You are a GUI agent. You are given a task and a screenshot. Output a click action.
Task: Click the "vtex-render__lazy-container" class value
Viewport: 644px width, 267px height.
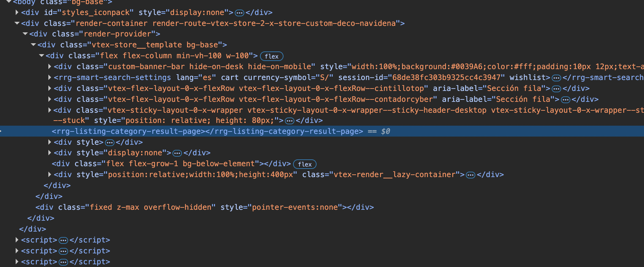pyautogui.click(x=395, y=174)
